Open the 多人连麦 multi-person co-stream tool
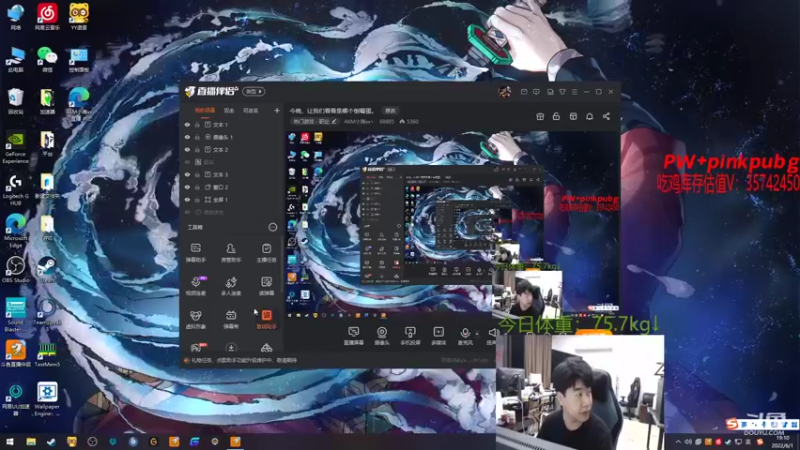800x450 pixels. (231, 286)
